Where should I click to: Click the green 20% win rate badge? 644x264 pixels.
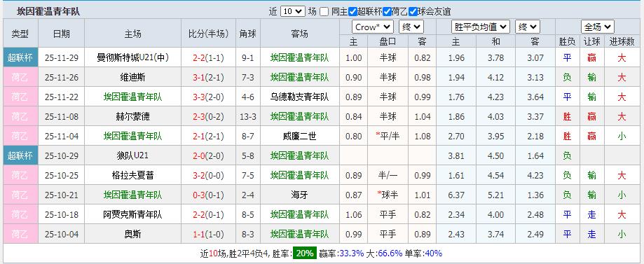pos(304,253)
